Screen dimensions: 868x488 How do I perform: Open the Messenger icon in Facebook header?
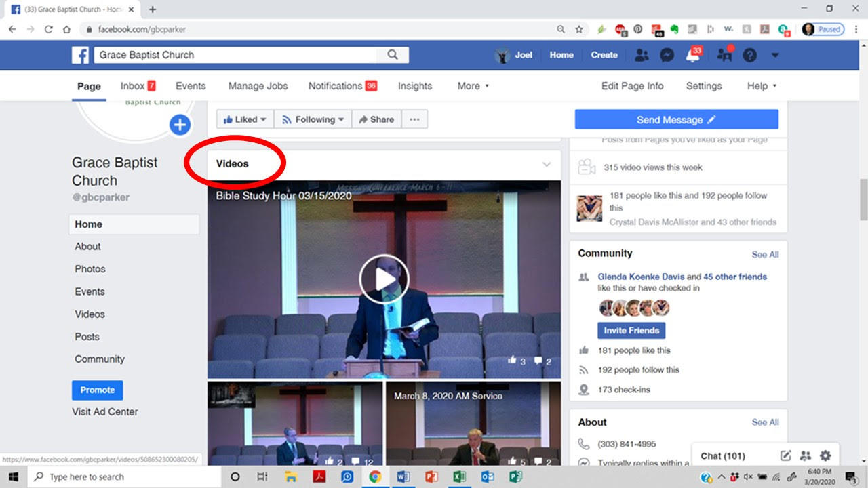pyautogui.click(x=667, y=56)
